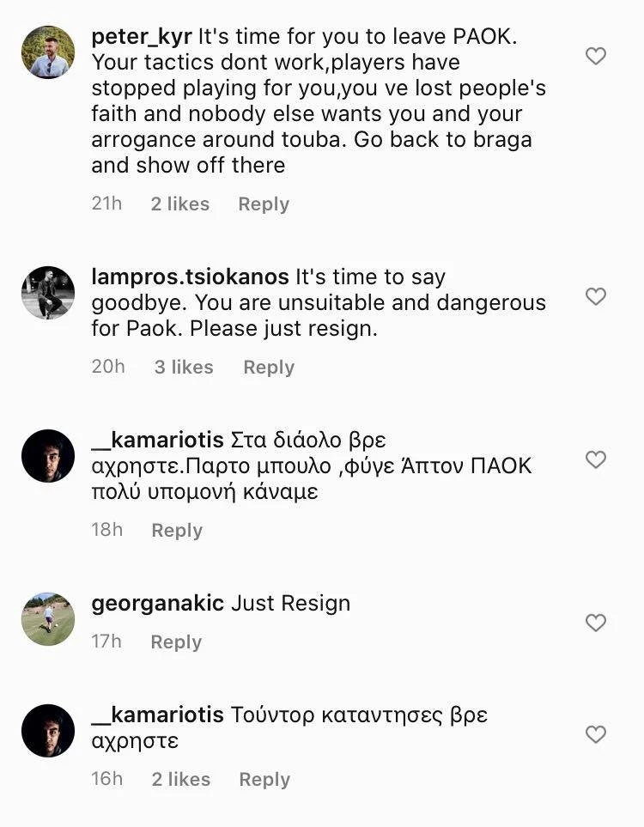Reply to the 16h __kamariotis comment

click(264, 780)
